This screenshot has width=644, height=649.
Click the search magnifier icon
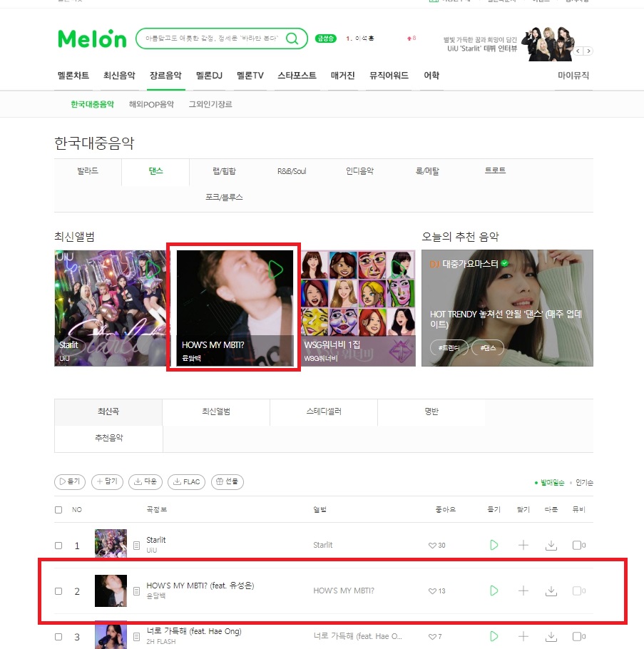[x=292, y=39]
